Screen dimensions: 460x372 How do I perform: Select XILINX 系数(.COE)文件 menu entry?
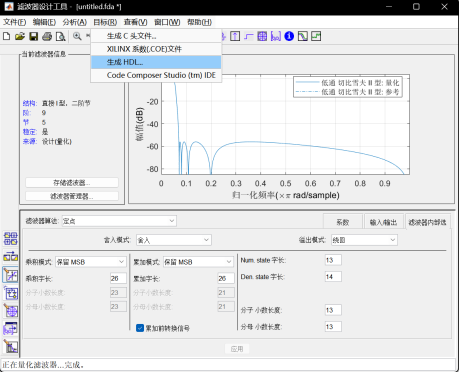pos(156,49)
